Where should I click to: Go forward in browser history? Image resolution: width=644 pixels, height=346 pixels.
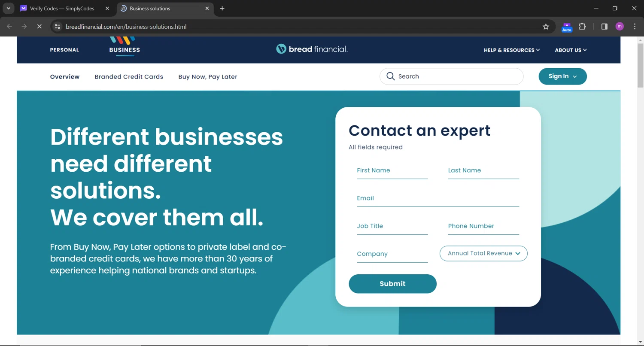24,27
